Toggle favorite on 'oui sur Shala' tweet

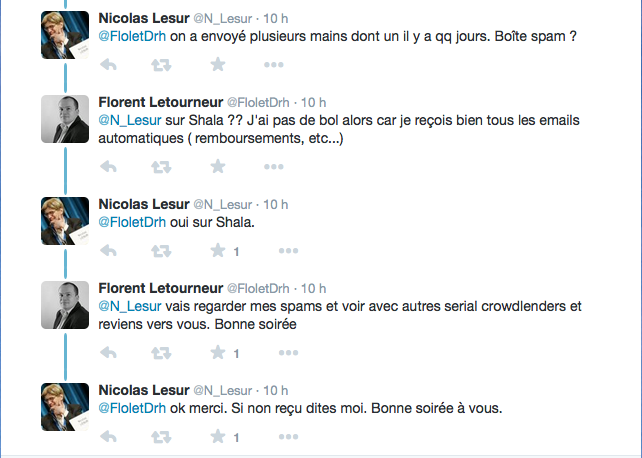[217, 250]
